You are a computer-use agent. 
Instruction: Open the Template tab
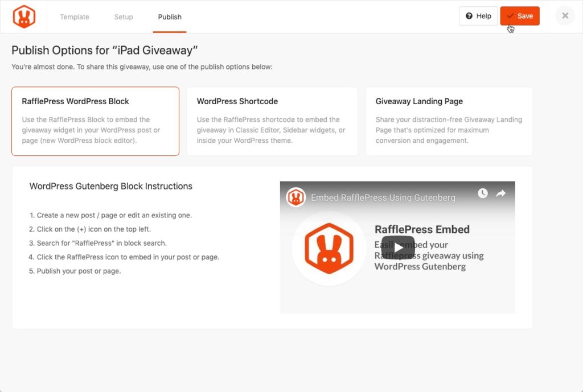click(x=75, y=17)
